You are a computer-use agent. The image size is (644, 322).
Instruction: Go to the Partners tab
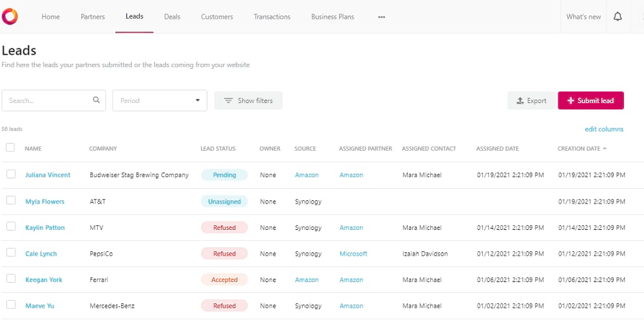[92, 17]
